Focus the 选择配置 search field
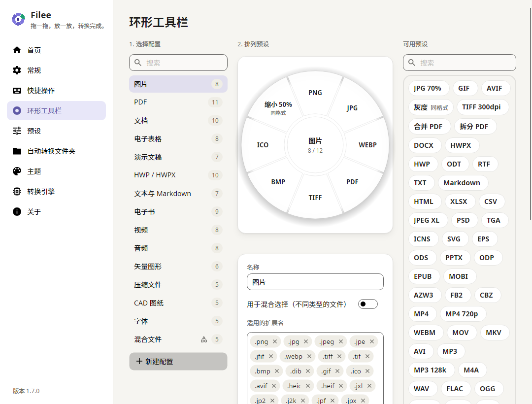Screen dimensions: 532x404 (178, 63)
